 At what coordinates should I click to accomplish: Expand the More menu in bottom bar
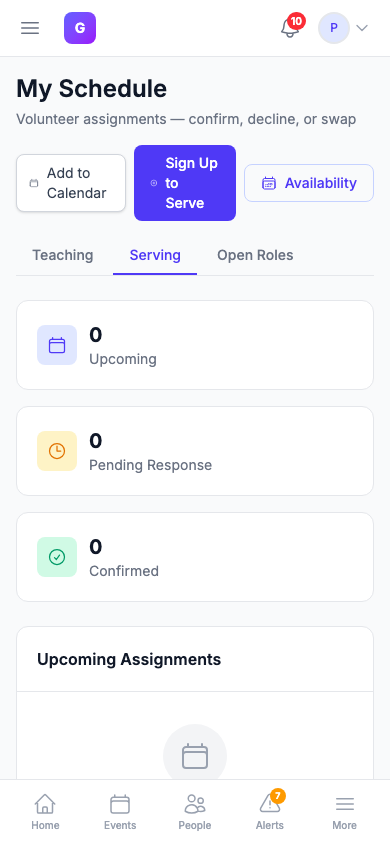point(344,812)
